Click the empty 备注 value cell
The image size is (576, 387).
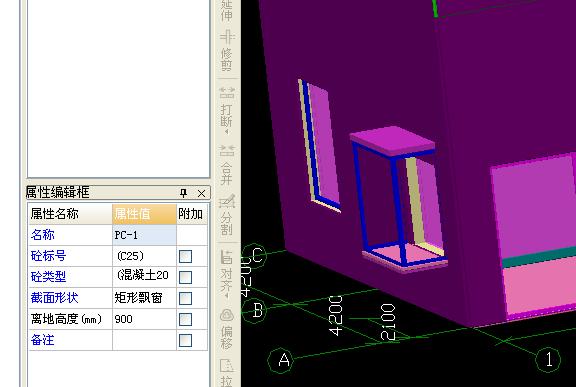(x=144, y=340)
